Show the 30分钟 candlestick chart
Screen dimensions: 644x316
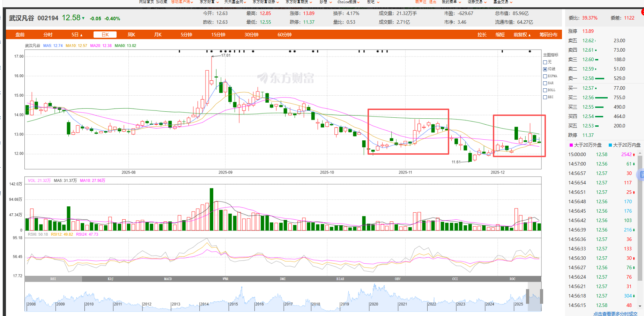pos(251,35)
